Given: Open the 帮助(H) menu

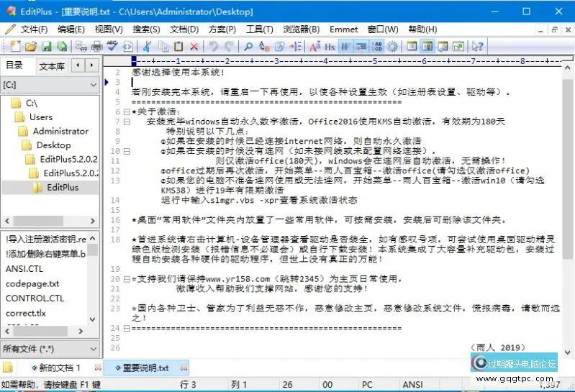Looking at the screenshot, I should (423, 29).
